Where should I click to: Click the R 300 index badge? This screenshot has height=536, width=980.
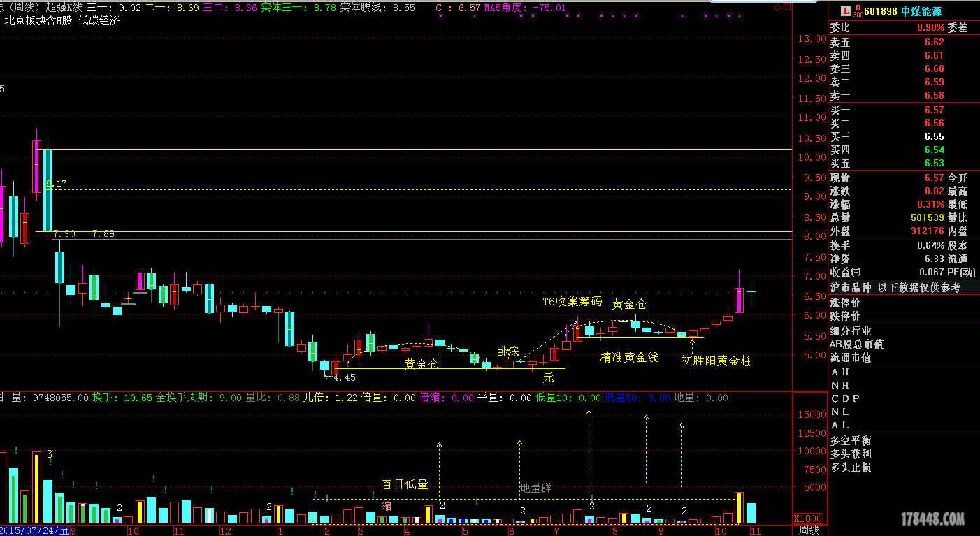click(x=858, y=10)
